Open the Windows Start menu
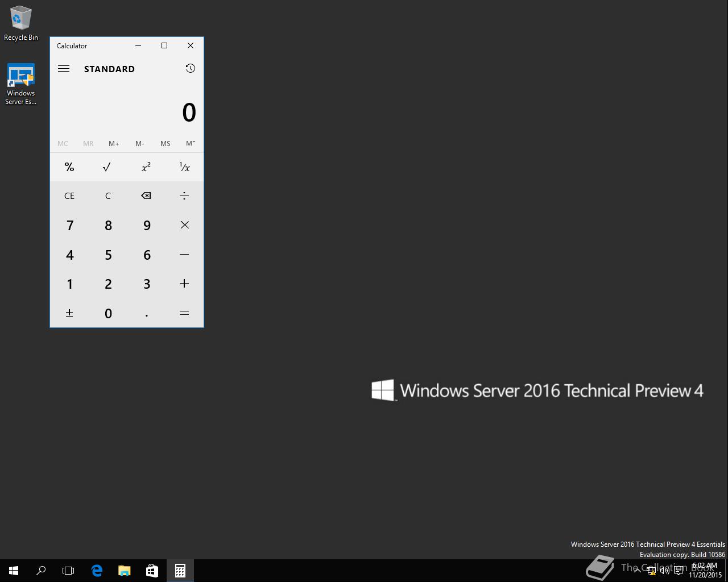Image resolution: width=728 pixels, height=582 pixels. click(14, 571)
